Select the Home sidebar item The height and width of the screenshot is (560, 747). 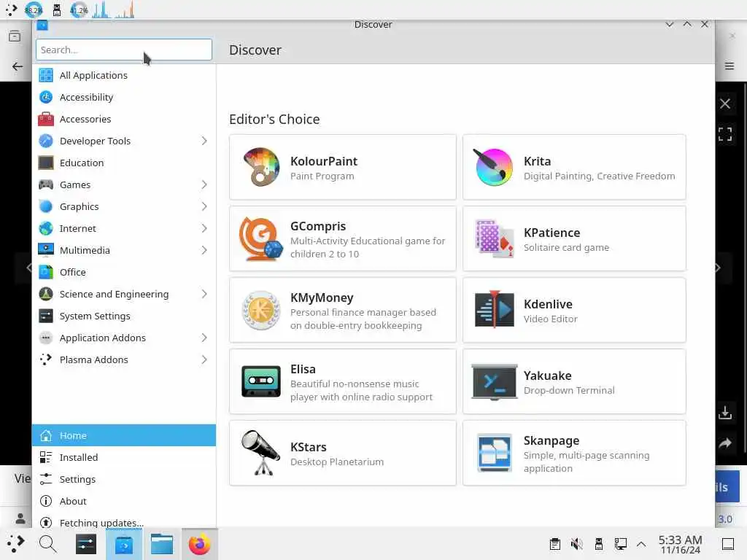pyautogui.click(x=124, y=435)
